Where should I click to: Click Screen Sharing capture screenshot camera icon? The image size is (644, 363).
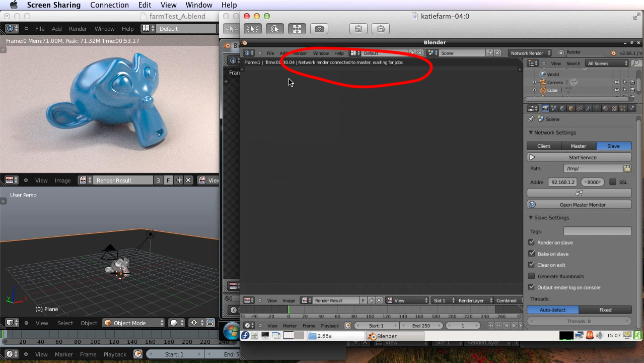click(x=319, y=29)
